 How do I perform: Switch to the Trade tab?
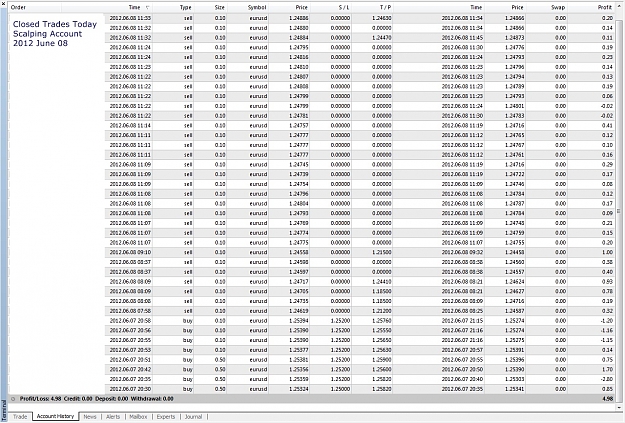(20, 417)
